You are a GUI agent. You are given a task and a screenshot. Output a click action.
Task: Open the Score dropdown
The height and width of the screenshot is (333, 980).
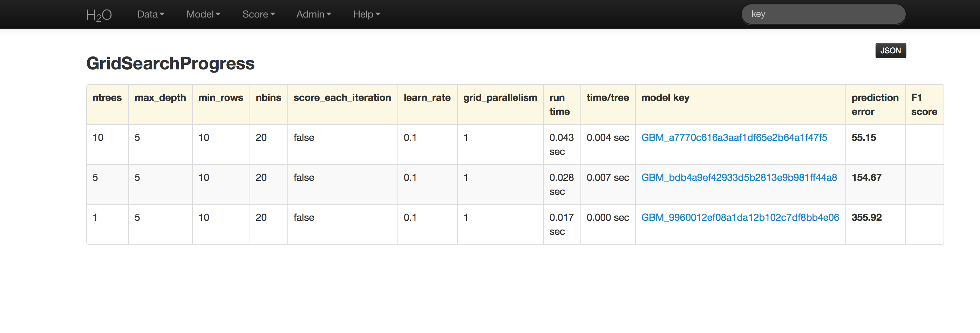pyautogui.click(x=258, y=14)
